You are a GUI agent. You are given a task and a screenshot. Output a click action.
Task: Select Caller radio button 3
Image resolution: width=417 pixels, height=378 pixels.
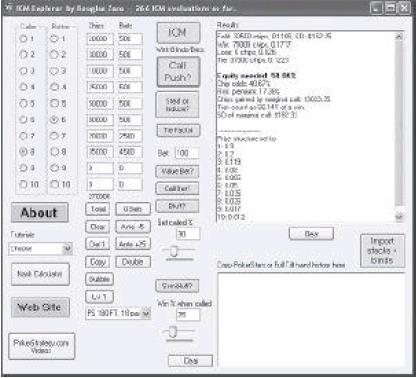pyautogui.click(x=23, y=71)
